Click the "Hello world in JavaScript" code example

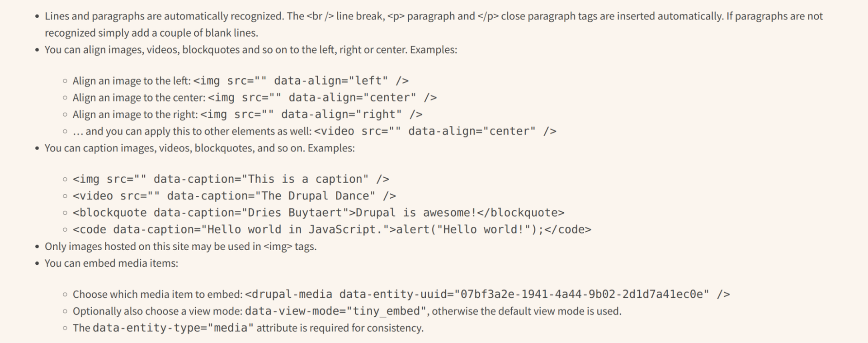click(x=332, y=229)
